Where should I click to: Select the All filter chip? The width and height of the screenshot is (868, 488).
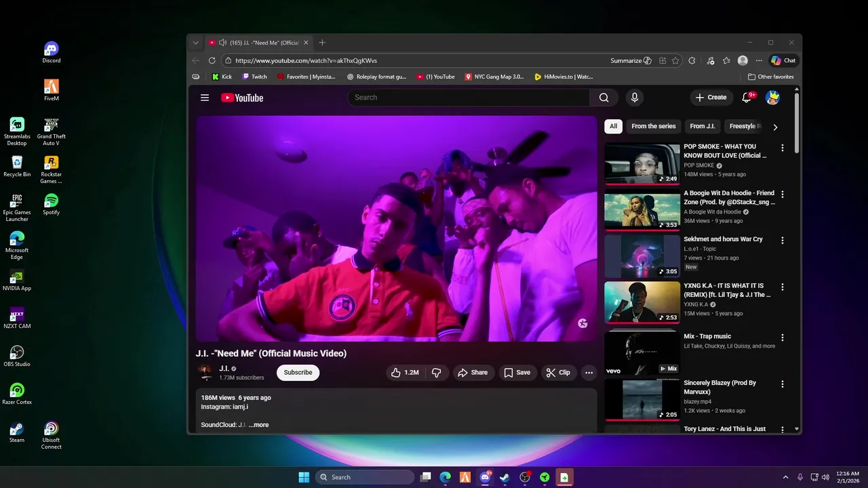(613, 126)
